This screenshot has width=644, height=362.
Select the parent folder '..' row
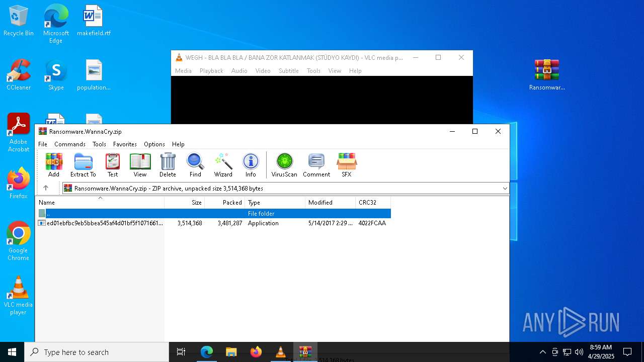pos(214,214)
